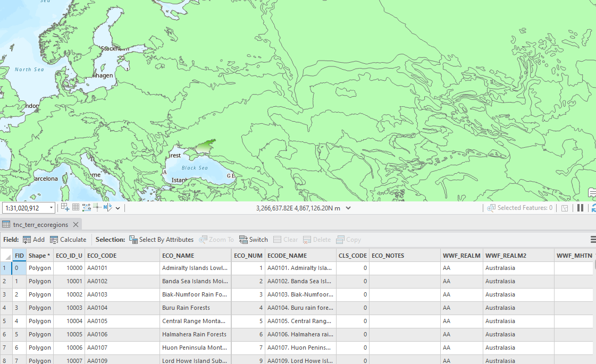The width and height of the screenshot is (596, 364).
Task: Click the snapping icon in status bar
Action: pyautogui.click(x=65, y=207)
